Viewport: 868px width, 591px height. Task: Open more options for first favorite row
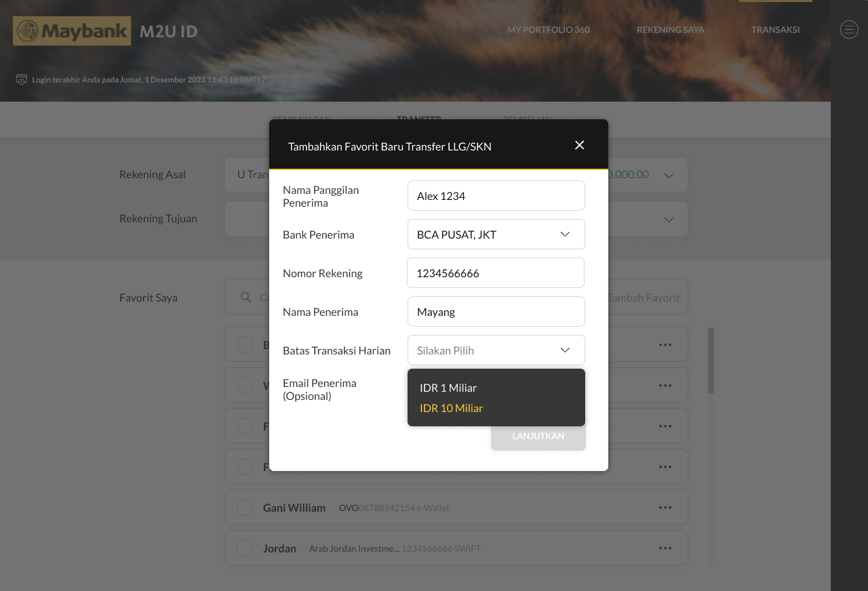665,345
